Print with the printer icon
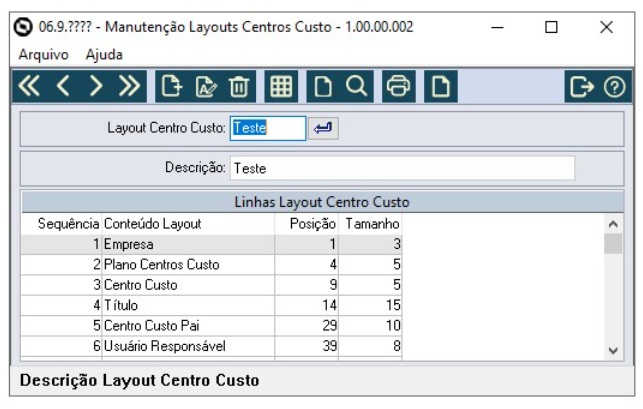This screenshot has height=409, width=643. (399, 86)
